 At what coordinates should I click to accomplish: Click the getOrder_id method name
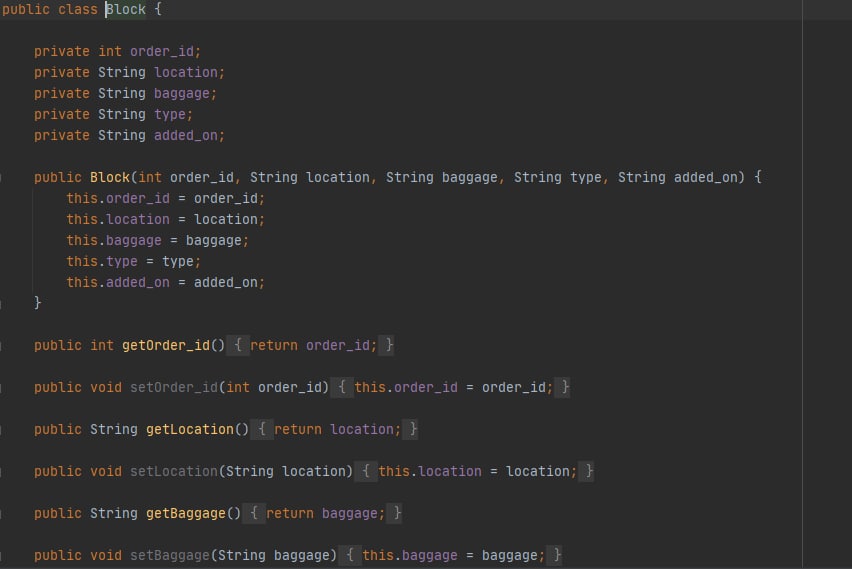coord(166,346)
